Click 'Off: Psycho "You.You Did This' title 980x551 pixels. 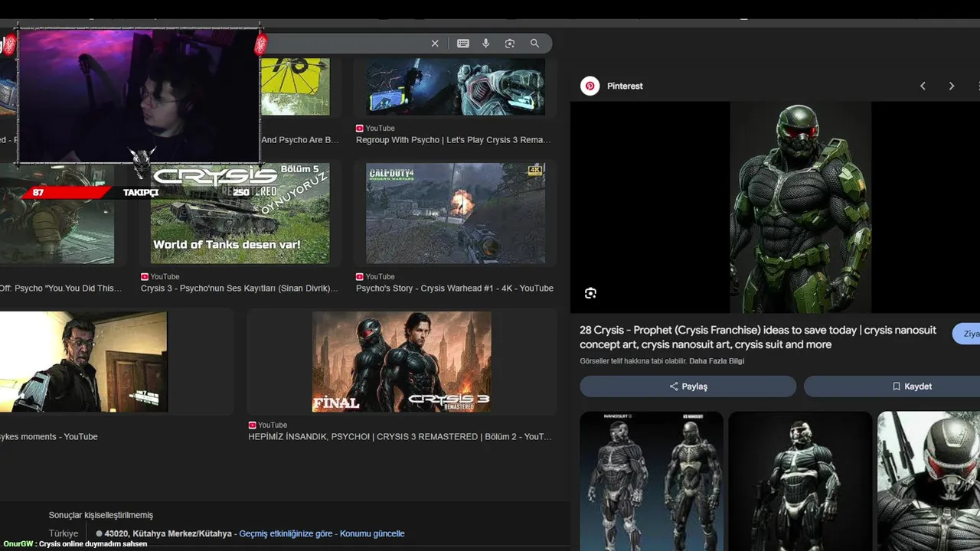(61, 289)
